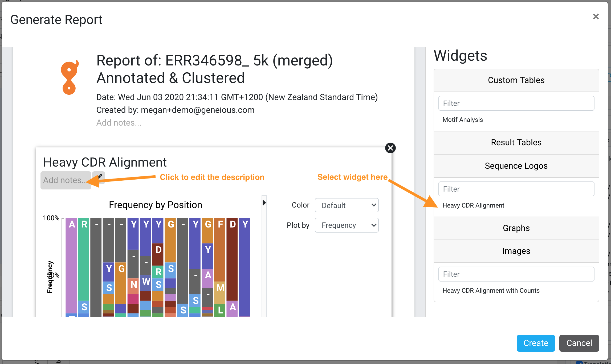Click the Geneious orange logo

pos(70,77)
